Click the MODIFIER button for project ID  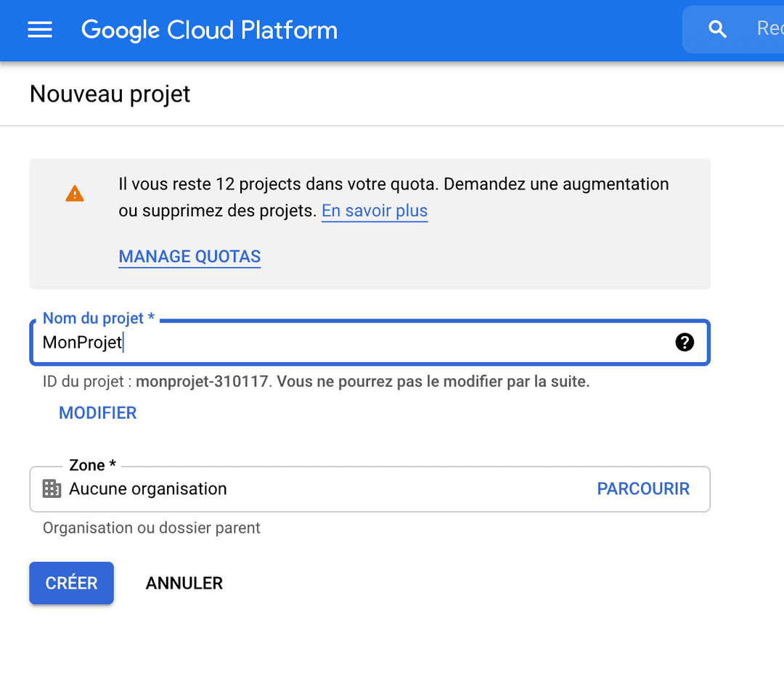(97, 413)
